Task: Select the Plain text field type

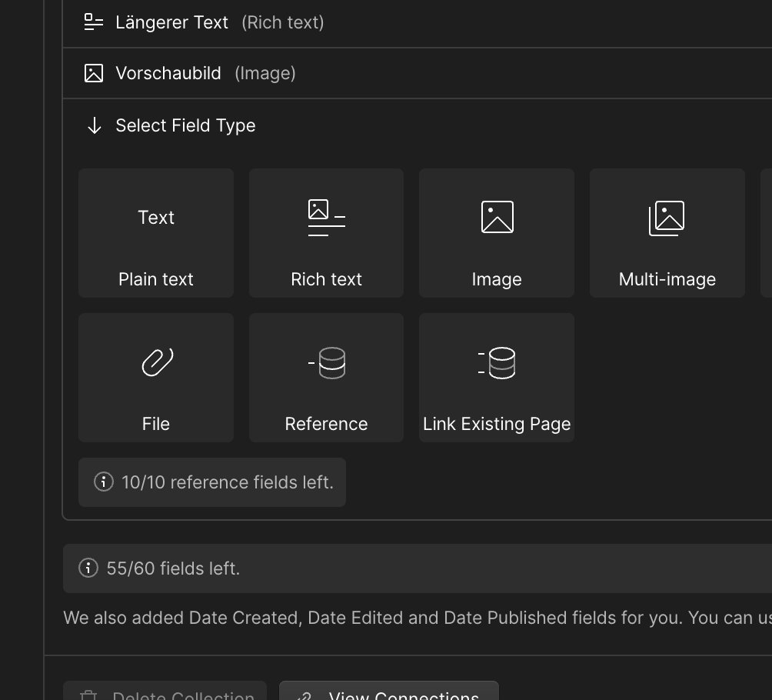Action: (x=155, y=232)
